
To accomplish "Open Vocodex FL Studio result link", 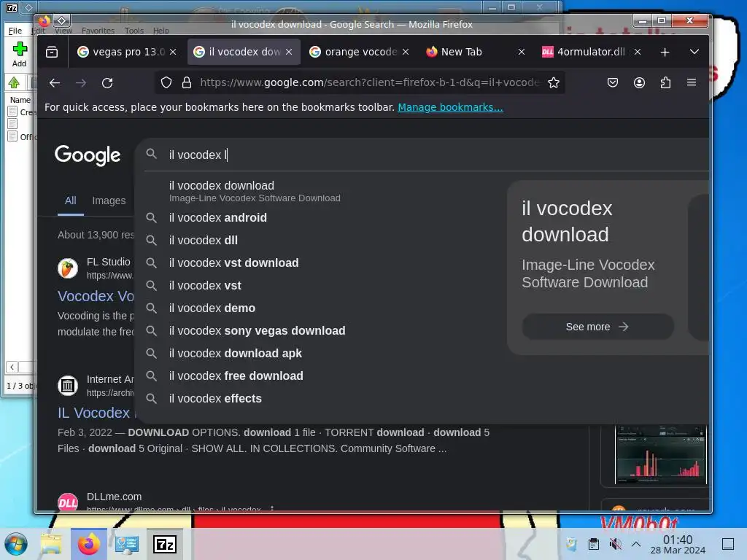I will click(x=96, y=296).
